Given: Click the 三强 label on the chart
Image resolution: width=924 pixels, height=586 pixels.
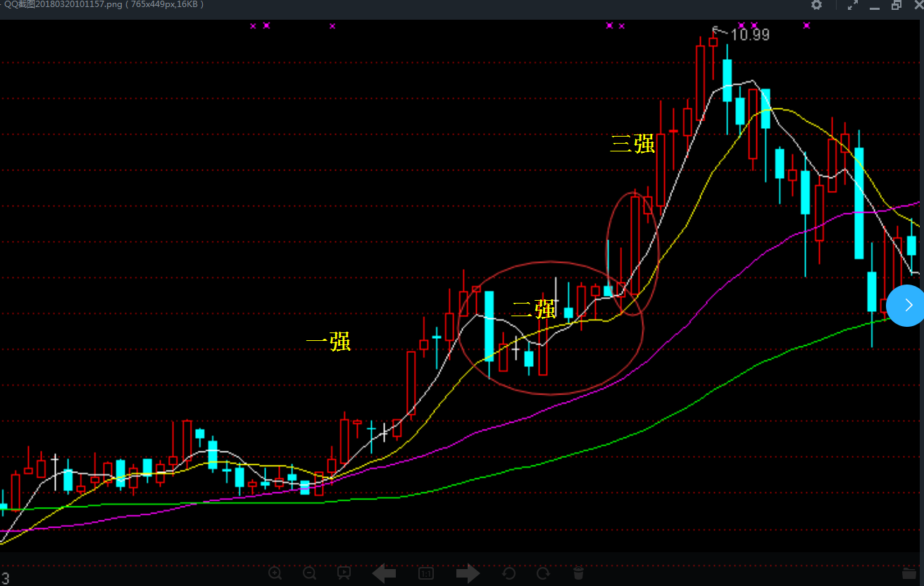Looking at the screenshot, I should pos(632,144).
